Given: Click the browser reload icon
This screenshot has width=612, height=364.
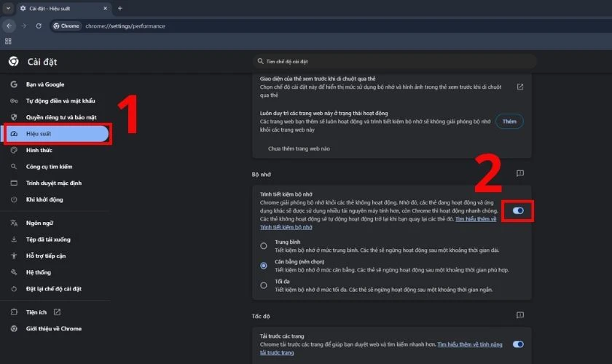Looking at the screenshot, I should [x=39, y=25].
